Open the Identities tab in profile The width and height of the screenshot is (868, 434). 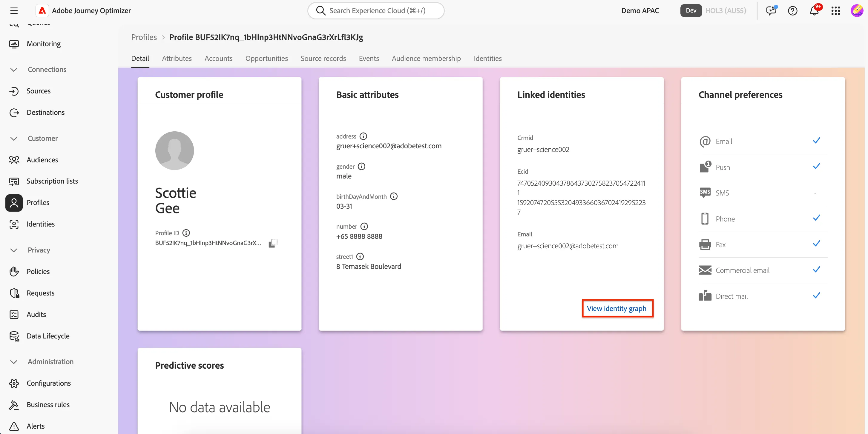click(x=487, y=58)
